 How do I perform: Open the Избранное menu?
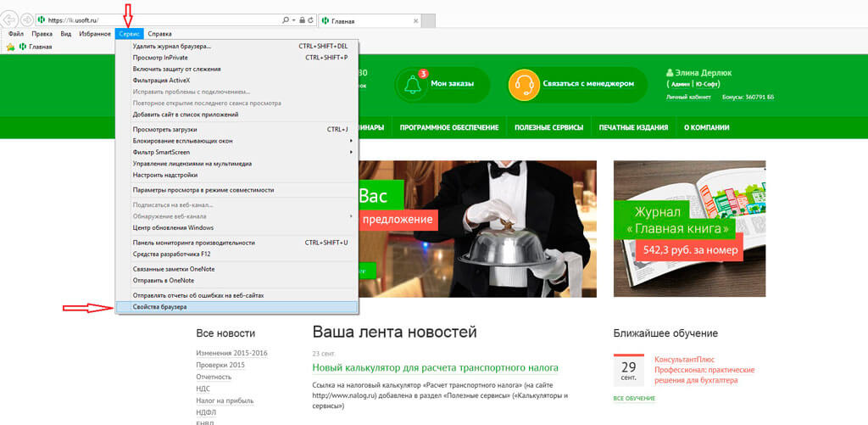pos(95,34)
